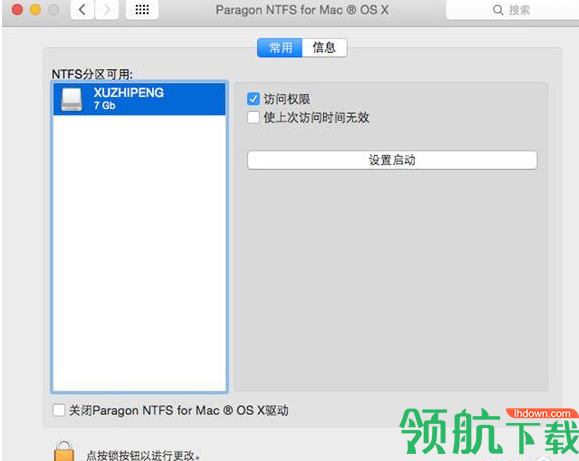
Task: Unlock settings with the padlock icon
Action: click(x=64, y=451)
